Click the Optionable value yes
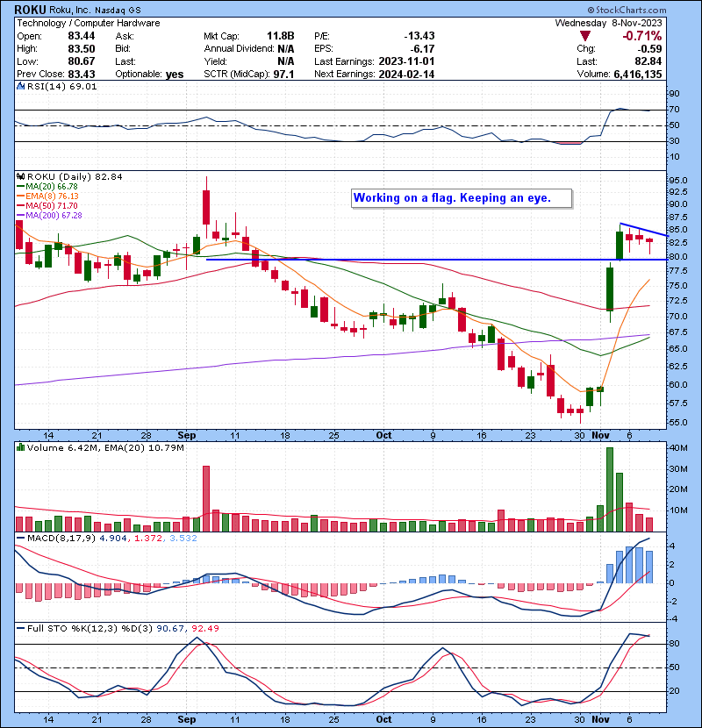The image size is (702, 728). [175, 75]
